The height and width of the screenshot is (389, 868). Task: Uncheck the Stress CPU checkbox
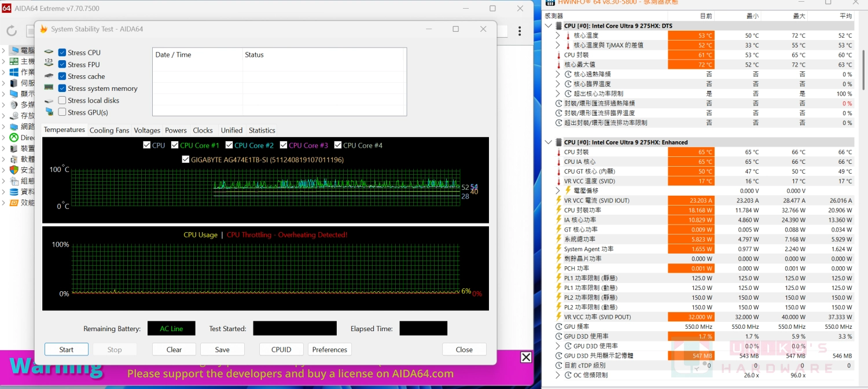[x=62, y=52]
